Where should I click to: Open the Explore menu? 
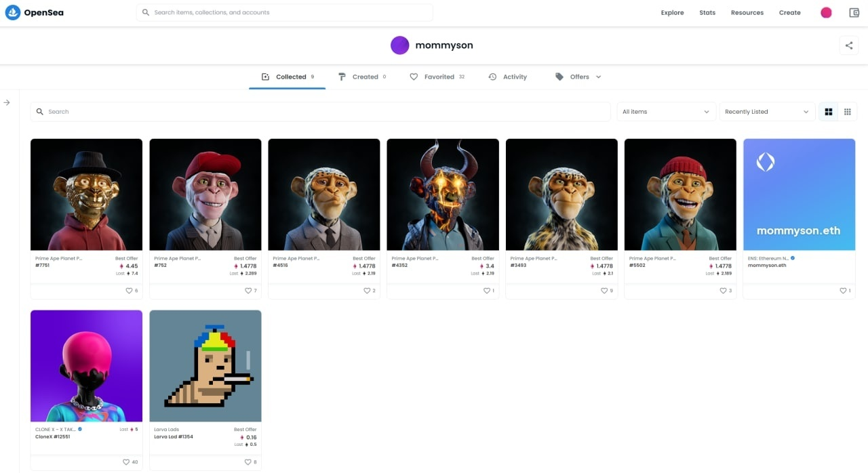click(x=672, y=13)
